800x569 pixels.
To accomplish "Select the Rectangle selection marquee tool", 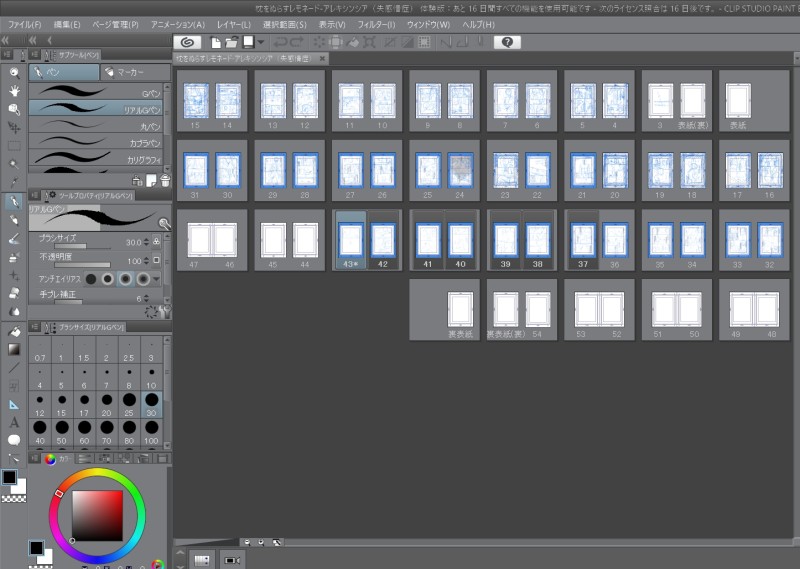I will pos(14,146).
